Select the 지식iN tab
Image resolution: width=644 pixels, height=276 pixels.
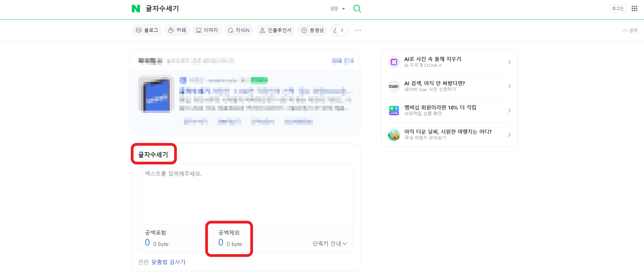click(x=239, y=30)
